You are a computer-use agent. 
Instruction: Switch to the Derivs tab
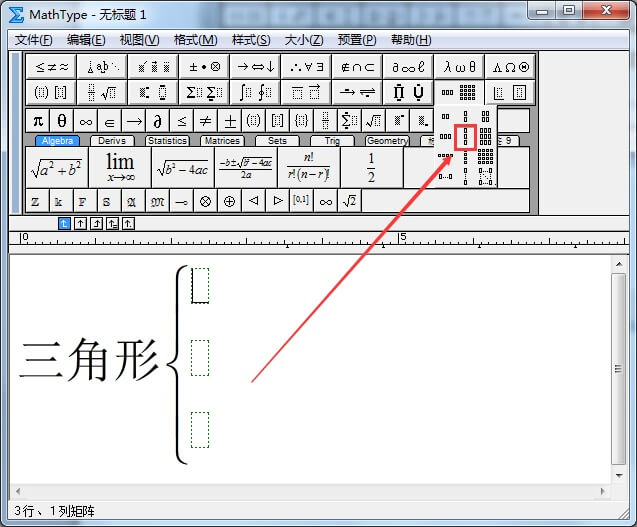click(x=112, y=141)
